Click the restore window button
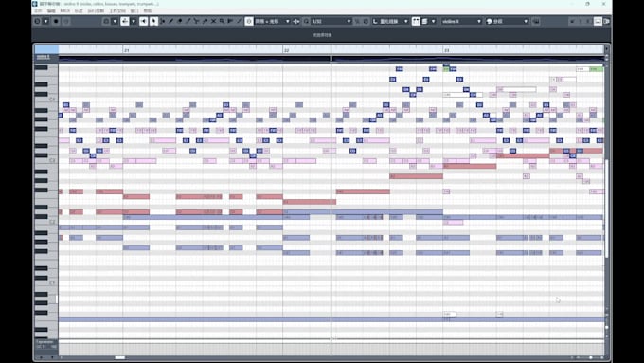 [588, 4]
